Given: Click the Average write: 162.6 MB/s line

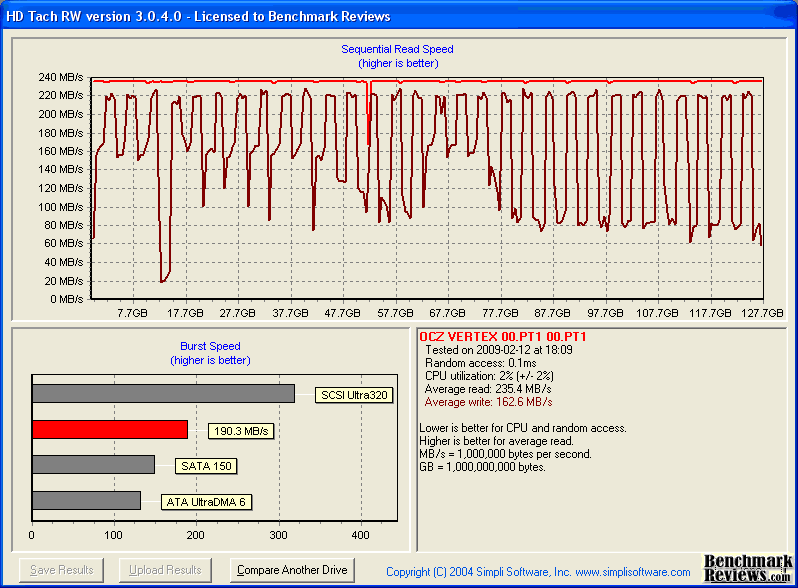Looking at the screenshot, I should pos(489,402).
